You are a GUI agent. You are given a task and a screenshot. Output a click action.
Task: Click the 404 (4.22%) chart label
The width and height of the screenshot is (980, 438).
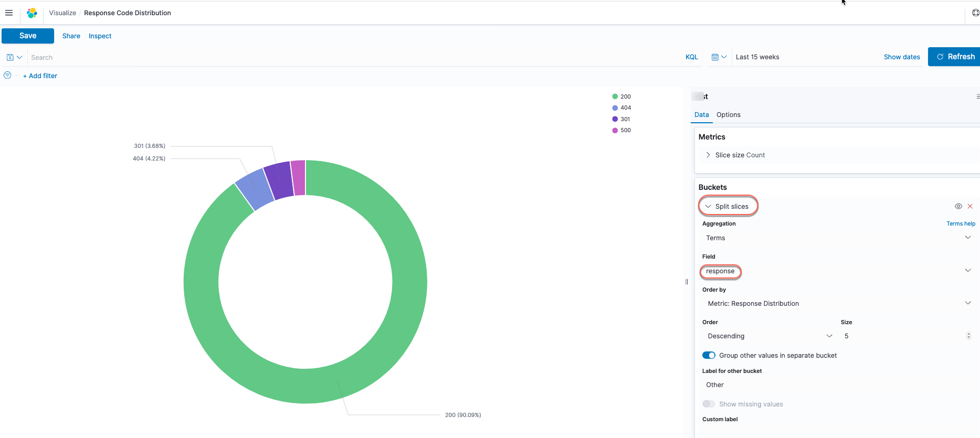149,158
